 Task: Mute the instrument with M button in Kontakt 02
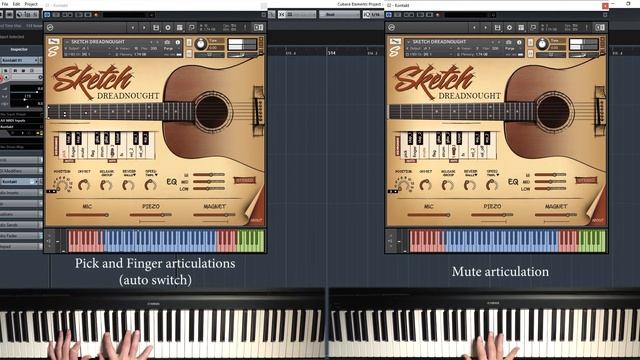click(530, 53)
